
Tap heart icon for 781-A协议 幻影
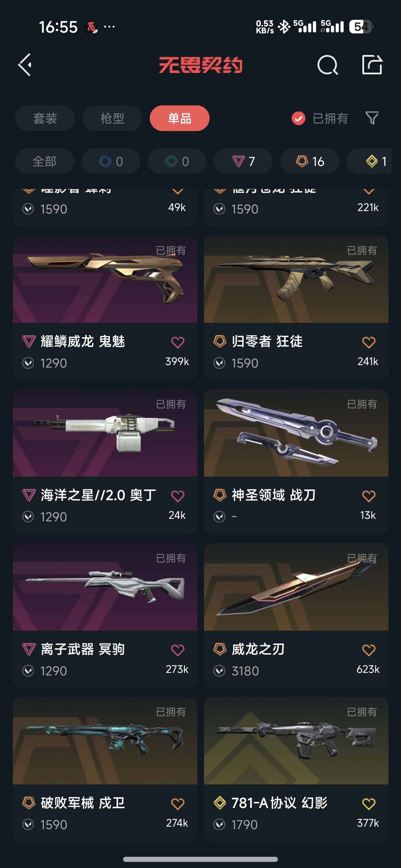(369, 804)
